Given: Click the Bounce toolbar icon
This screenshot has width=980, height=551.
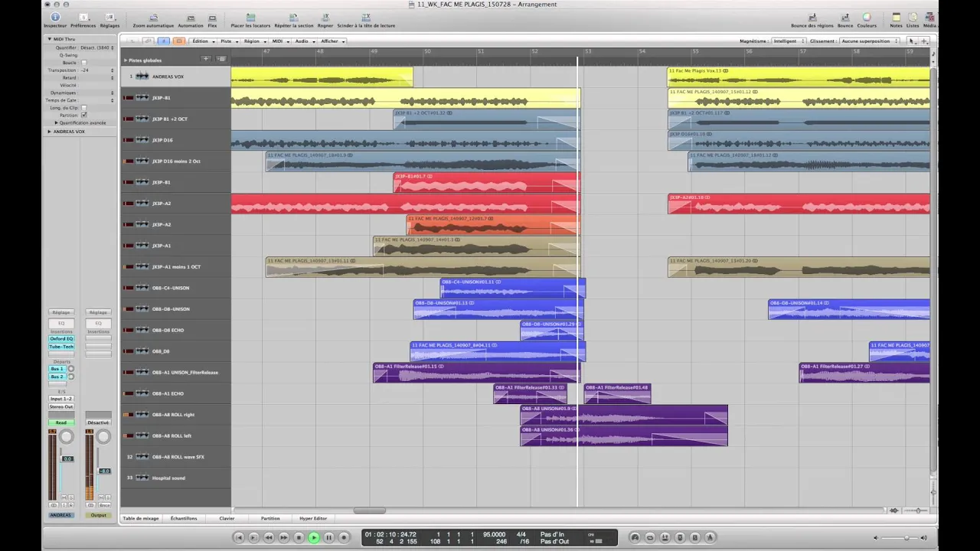Looking at the screenshot, I should (x=845, y=17).
